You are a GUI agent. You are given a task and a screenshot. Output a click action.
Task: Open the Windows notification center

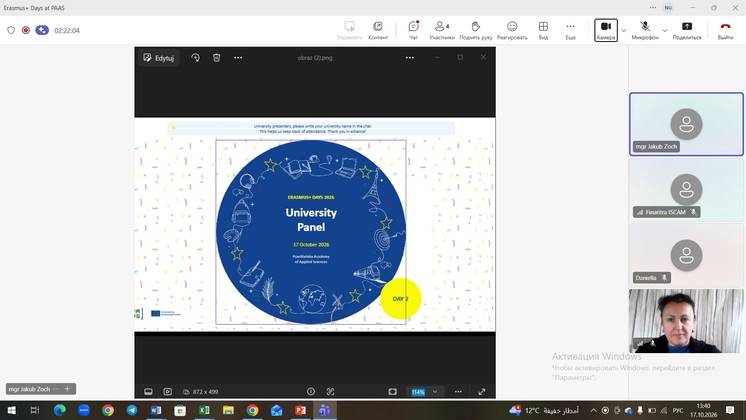tap(730, 410)
